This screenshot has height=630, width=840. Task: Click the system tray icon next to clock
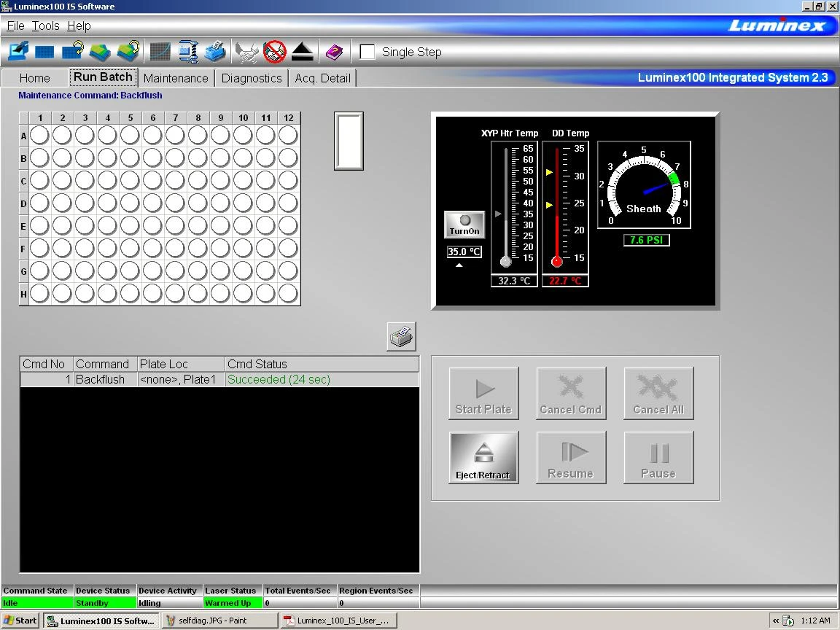tap(788, 621)
